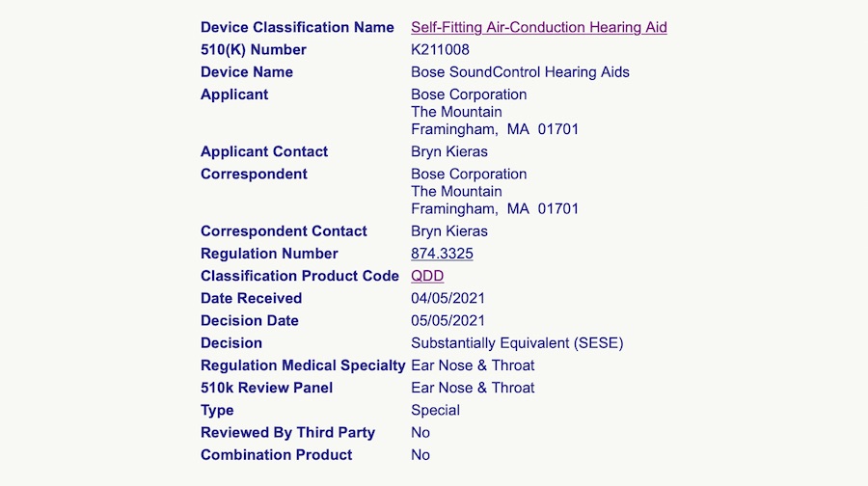The width and height of the screenshot is (868, 486).
Task: Click the Substantially Equivalent (SESE) decision text
Action: 517,343
